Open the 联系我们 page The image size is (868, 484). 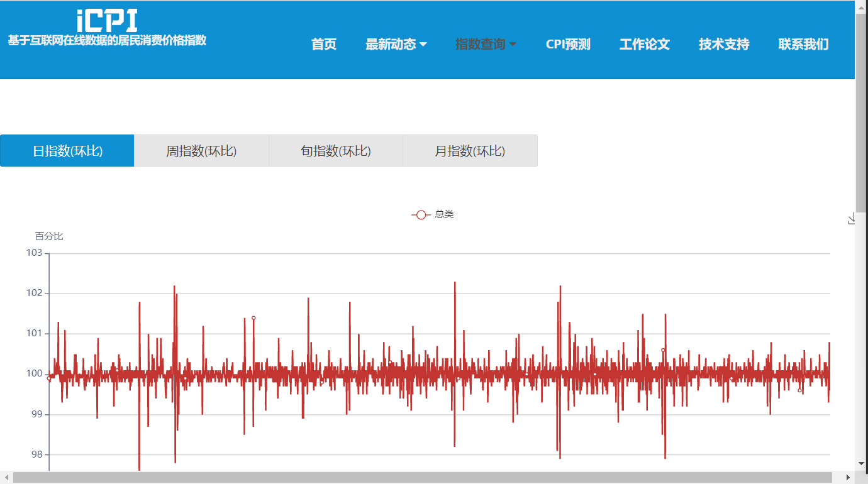[803, 44]
